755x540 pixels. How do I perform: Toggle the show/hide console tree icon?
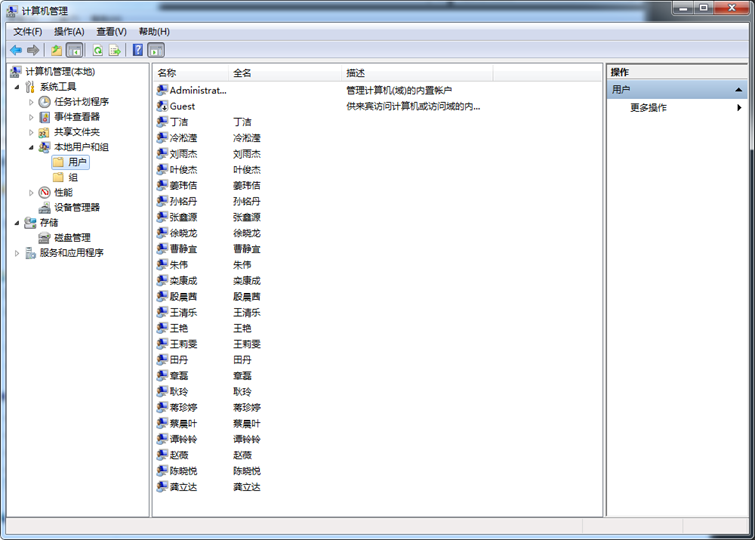(74, 50)
